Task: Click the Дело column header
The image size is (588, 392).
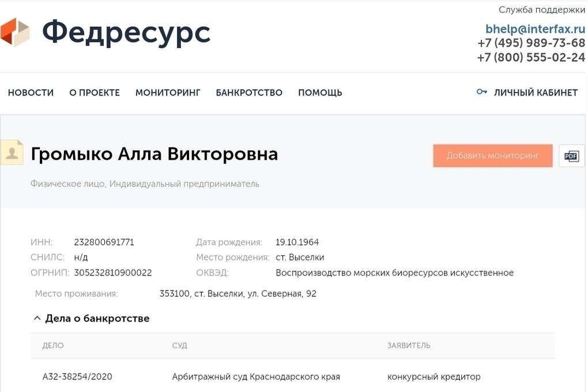Action: [53, 345]
